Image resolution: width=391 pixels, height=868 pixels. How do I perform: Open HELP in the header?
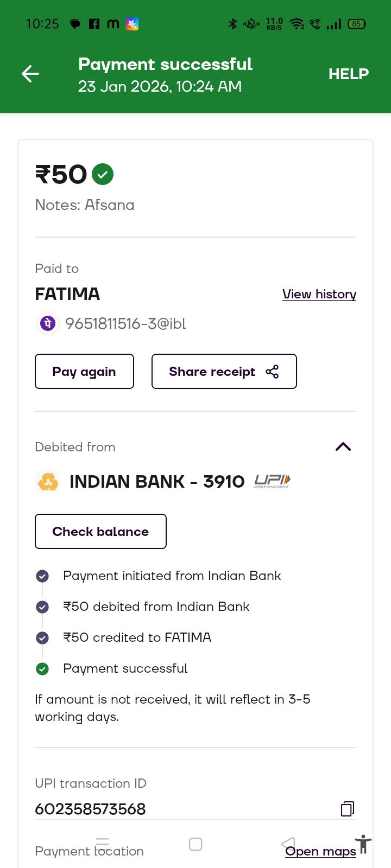pos(348,74)
